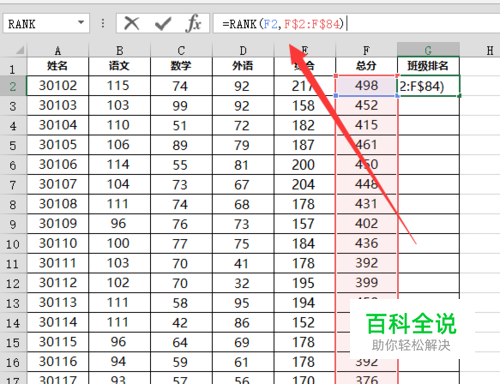The width and height of the screenshot is (500, 384).
Task: Click cell A6 containing 30106
Action: [x=58, y=165]
